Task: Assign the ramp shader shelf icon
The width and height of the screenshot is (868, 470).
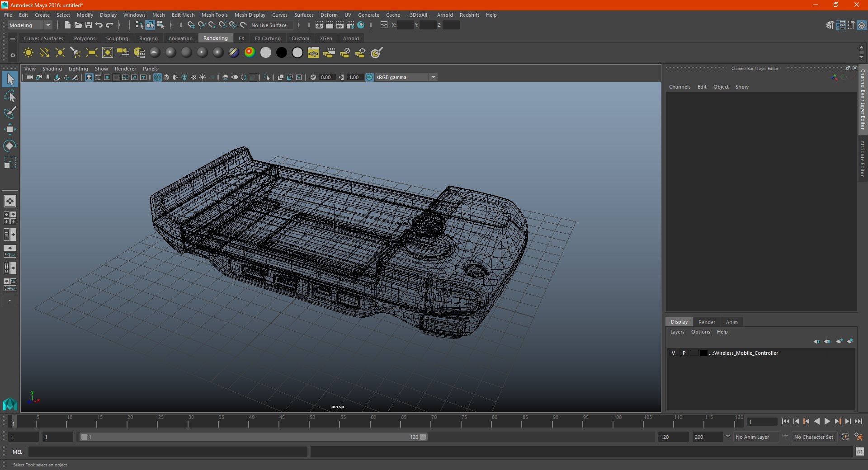Action: (250, 53)
